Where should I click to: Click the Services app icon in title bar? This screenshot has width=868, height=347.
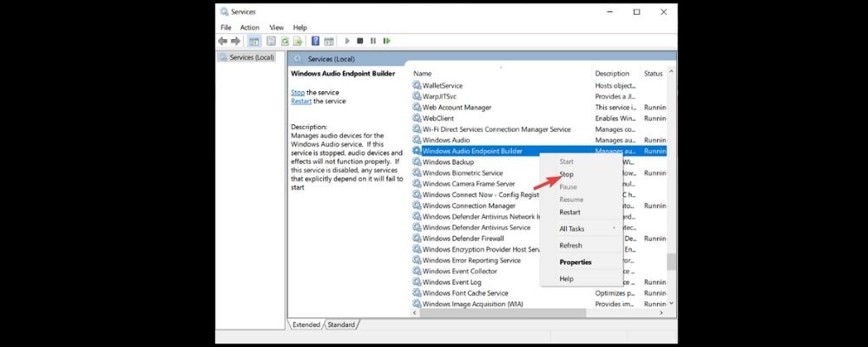[x=224, y=11]
